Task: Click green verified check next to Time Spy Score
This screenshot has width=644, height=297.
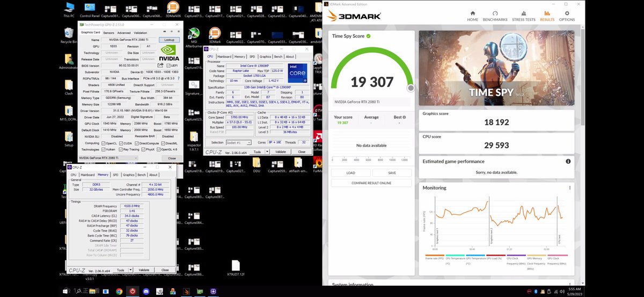Action: (368, 37)
